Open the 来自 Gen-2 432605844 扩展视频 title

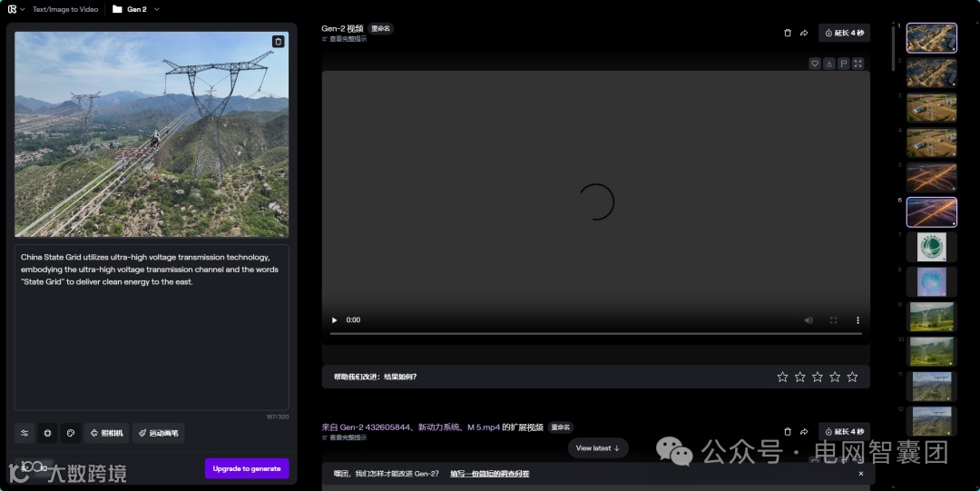coord(433,427)
